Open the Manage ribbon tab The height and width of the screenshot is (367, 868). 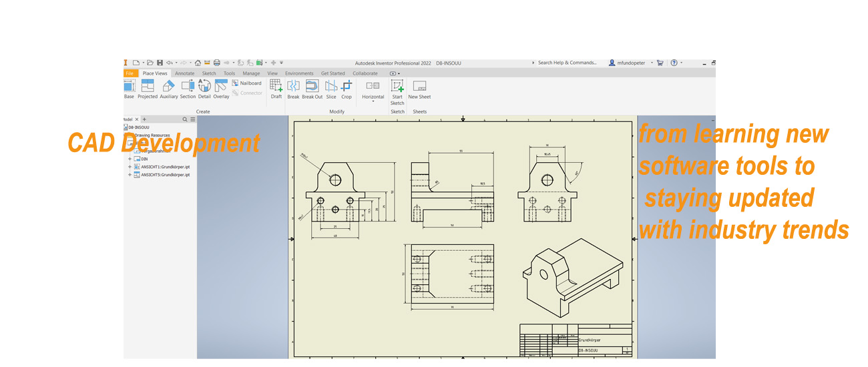pyautogui.click(x=251, y=73)
